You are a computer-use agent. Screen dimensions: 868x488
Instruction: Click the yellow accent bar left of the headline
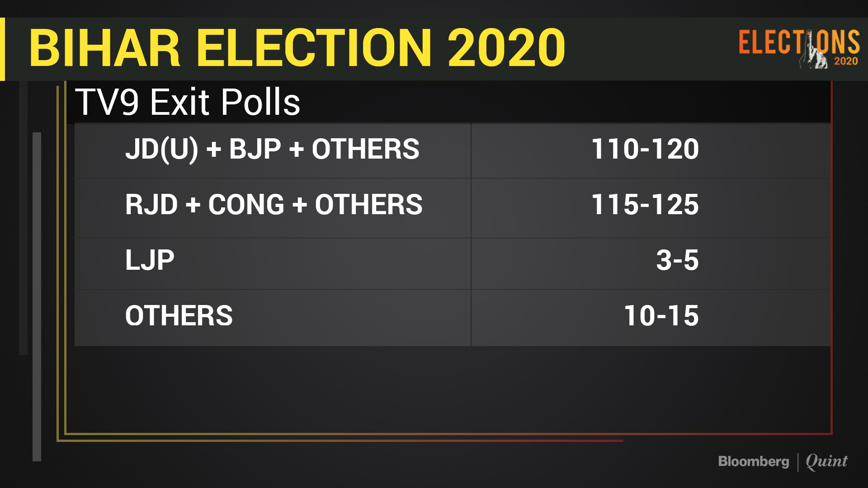click(x=2, y=49)
